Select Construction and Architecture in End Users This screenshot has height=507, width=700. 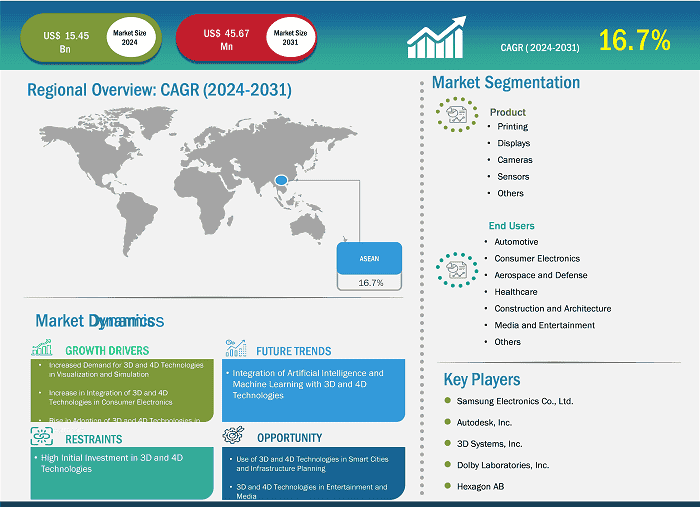553,308
